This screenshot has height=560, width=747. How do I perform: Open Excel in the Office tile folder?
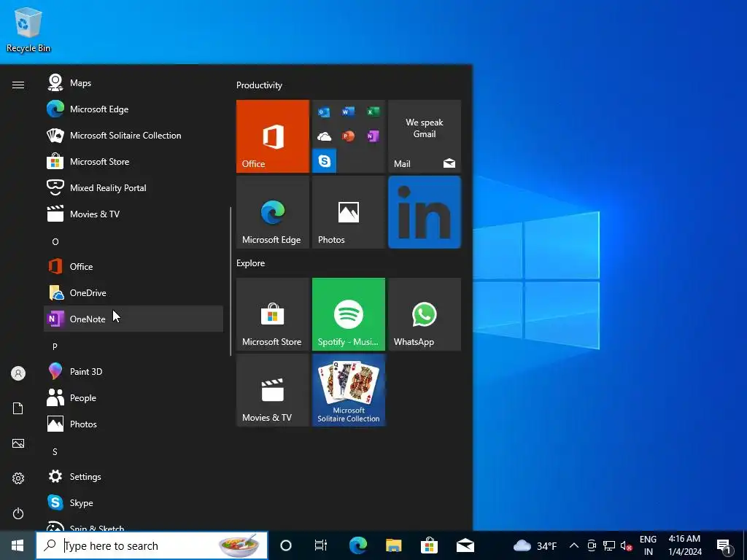coord(373,112)
